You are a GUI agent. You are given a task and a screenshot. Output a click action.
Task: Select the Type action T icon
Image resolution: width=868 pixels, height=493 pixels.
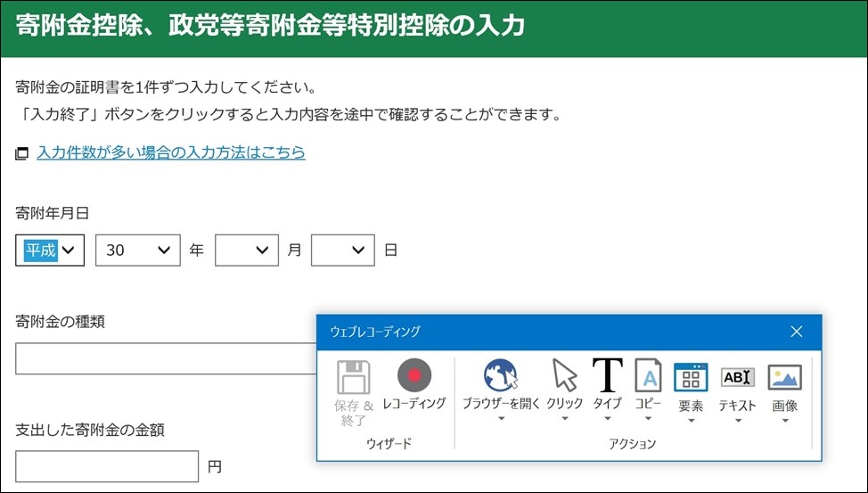point(607,375)
